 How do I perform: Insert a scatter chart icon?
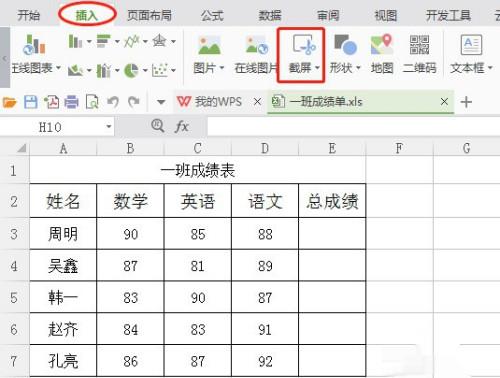pyautogui.click(x=160, y=70)
